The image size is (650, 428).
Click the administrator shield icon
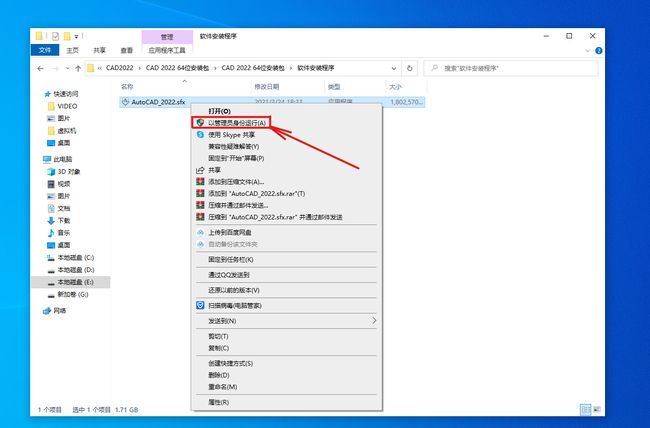pyautogui.click(x=200, y=123)
